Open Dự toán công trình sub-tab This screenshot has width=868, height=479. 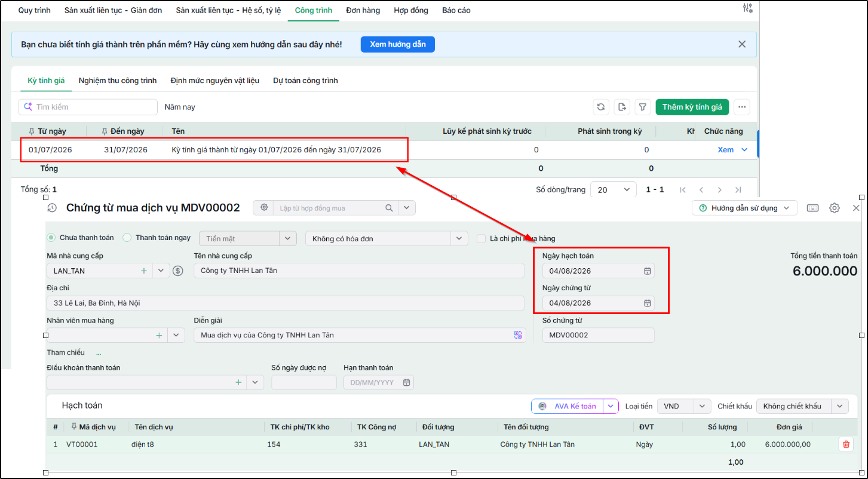[305, 80]
